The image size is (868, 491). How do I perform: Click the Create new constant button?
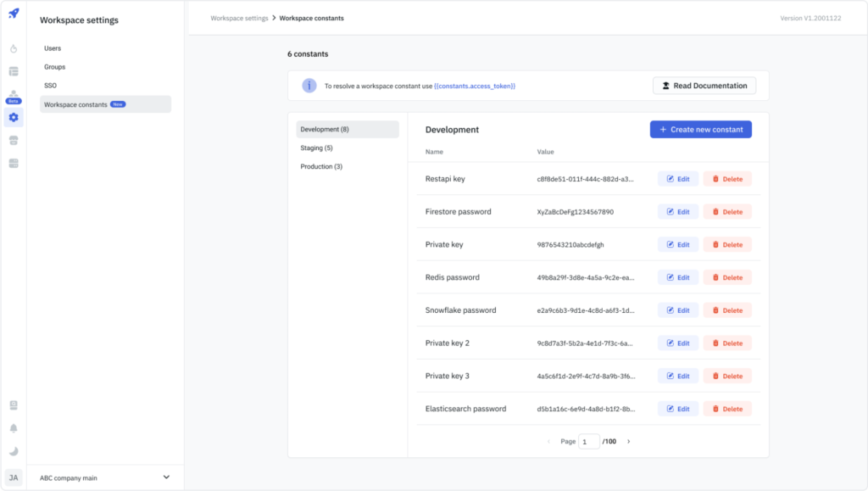[702, 129]
